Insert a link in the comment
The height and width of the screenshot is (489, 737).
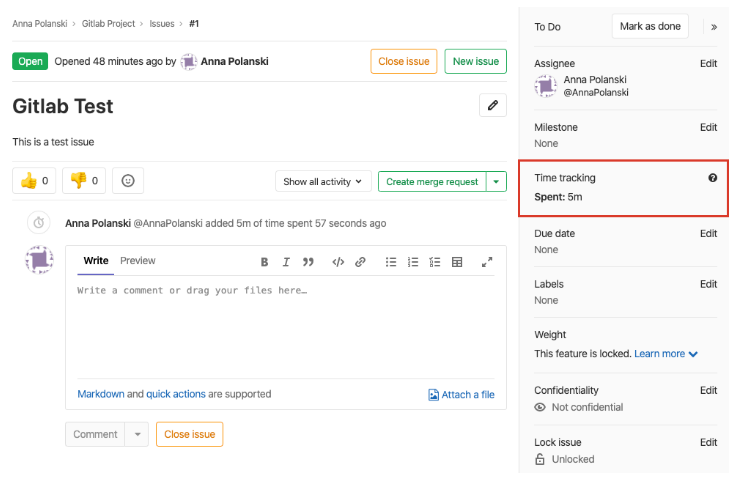[x=360, y=262]
